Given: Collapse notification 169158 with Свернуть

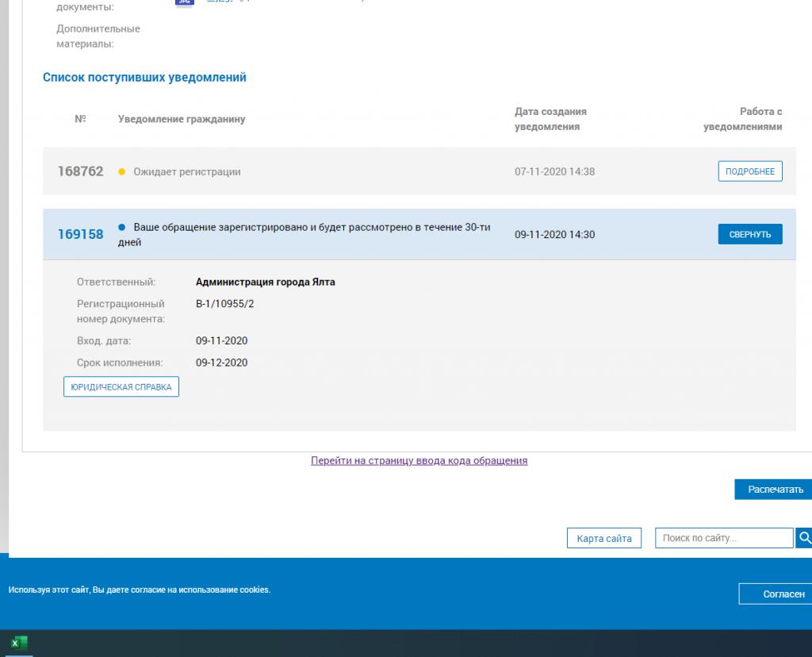Looking at the screenshot, I should coord(749,234).
